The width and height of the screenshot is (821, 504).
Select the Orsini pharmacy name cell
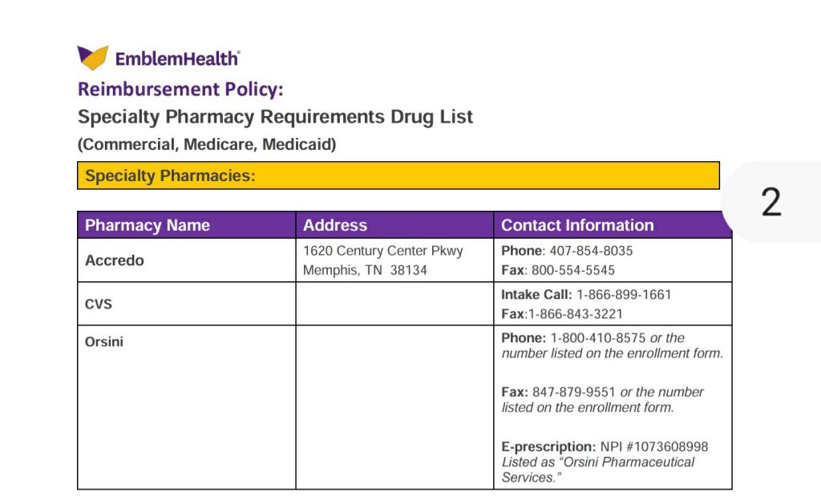tap(104, 342)
